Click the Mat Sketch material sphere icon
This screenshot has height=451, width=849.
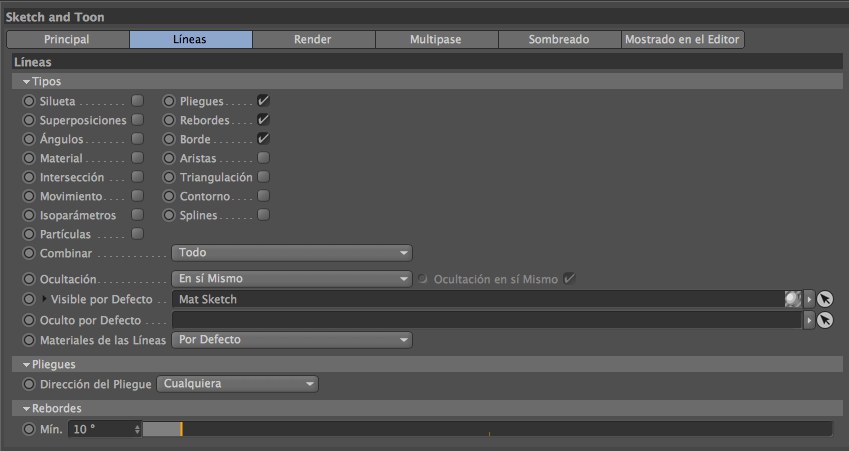793,298
